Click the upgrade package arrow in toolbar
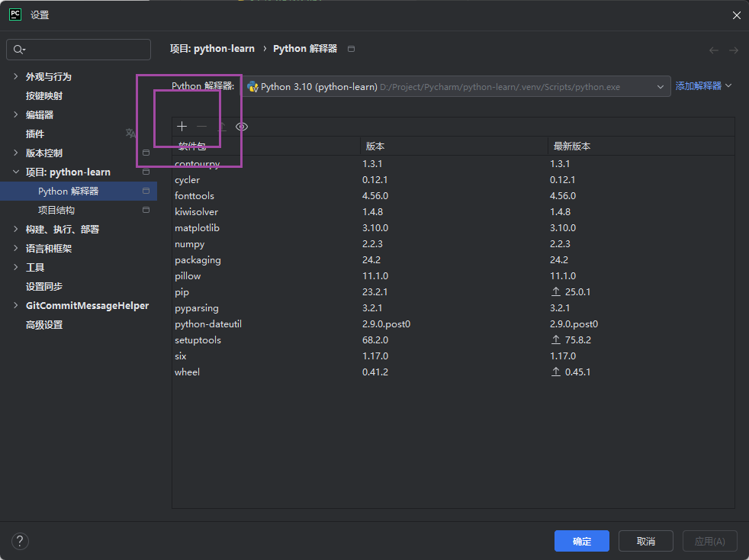 222,127
